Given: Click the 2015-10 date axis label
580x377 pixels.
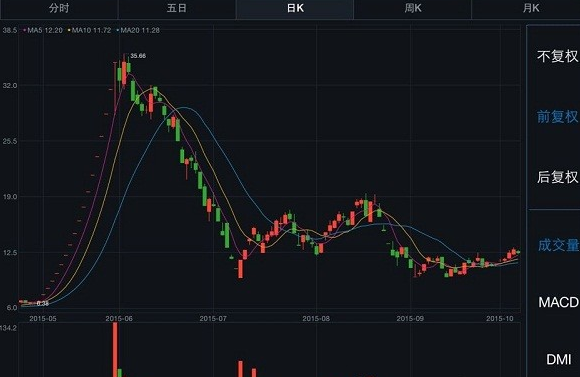Looking at the screenshot, I should (x=499, y=319).
